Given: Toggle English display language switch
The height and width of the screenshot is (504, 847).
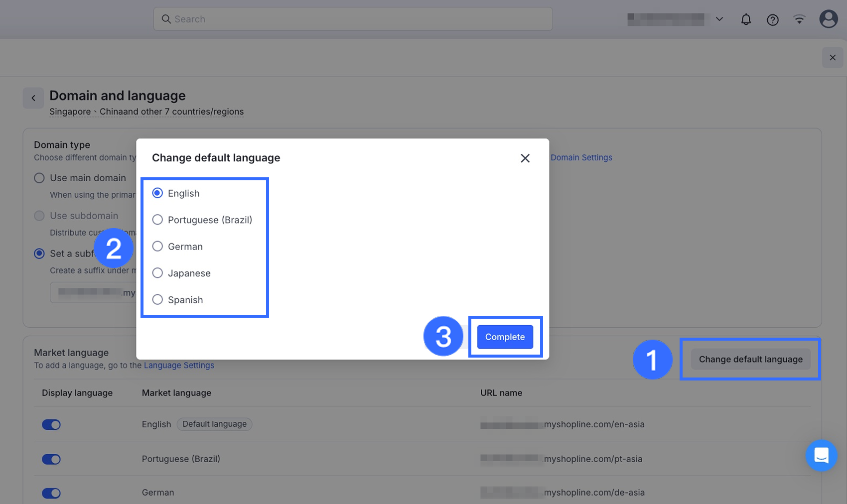Looking at the screenshot, I should coord(51,425).
